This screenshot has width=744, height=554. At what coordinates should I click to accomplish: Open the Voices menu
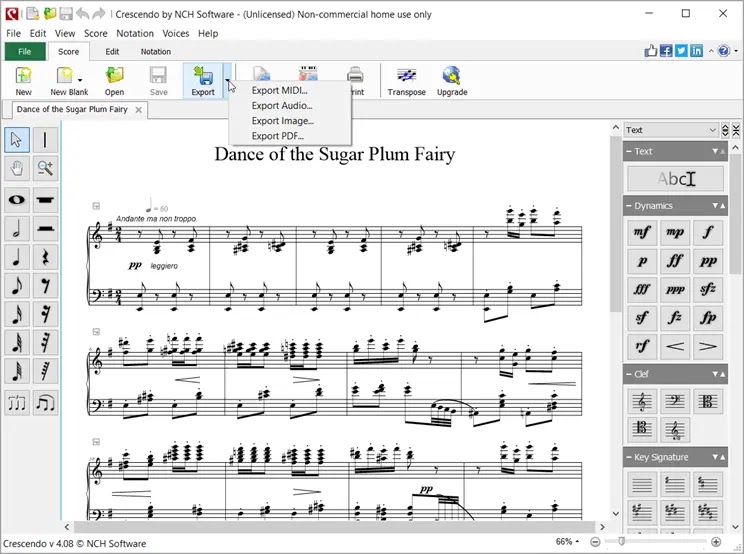(176, 33)
